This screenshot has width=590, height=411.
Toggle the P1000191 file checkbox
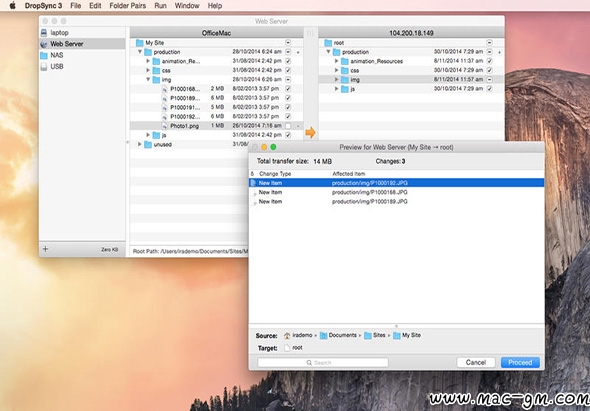[288, 107]
